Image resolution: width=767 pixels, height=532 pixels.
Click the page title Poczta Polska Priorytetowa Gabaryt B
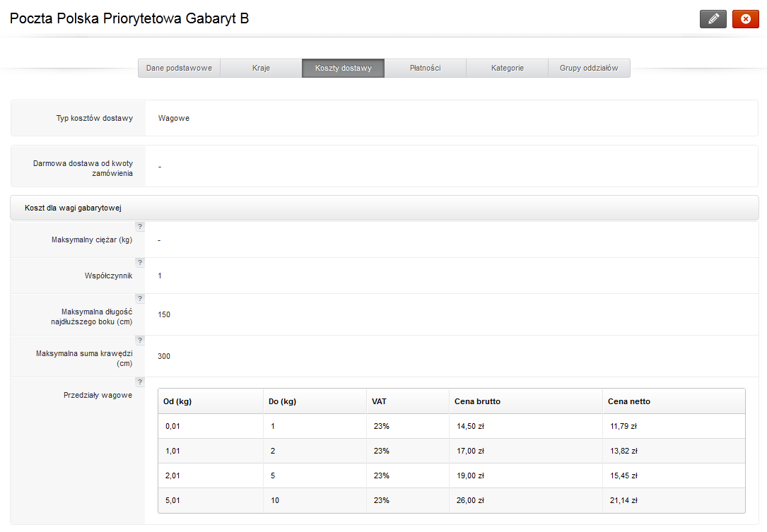pos(129,18)
